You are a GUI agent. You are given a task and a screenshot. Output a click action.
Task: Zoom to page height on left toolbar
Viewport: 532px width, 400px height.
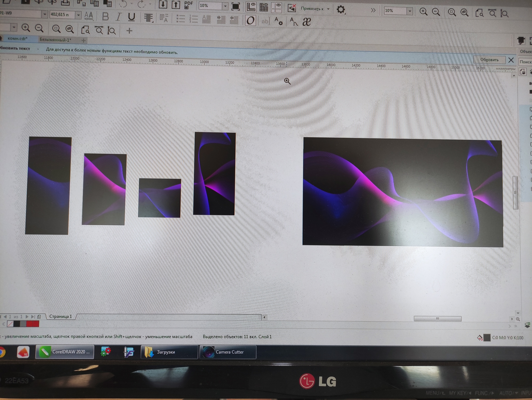(x=112, y=31)
